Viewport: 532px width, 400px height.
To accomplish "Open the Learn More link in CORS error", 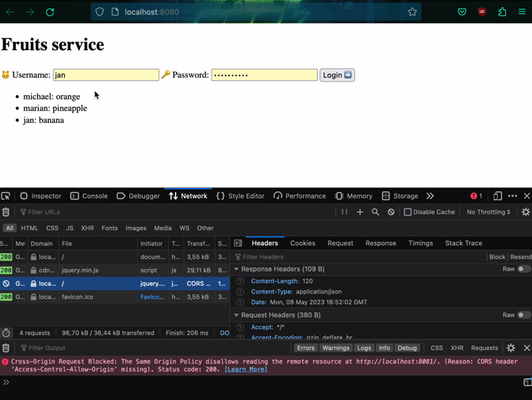I will [246, 369].
